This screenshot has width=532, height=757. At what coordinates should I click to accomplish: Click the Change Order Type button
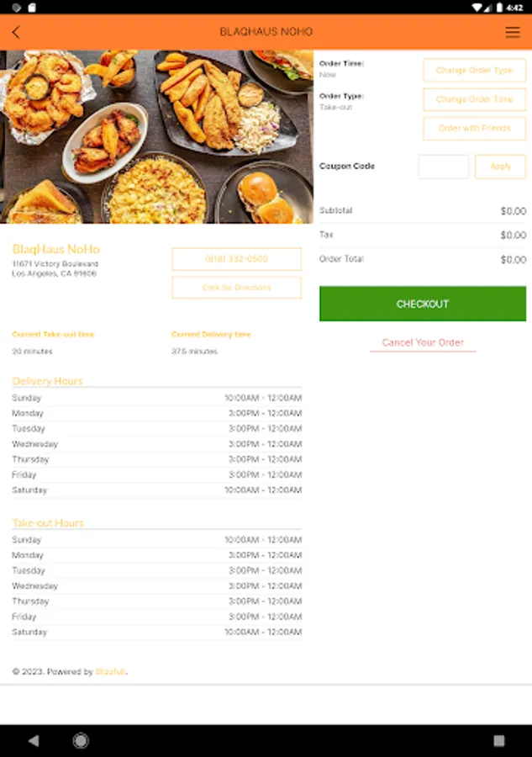(474, 71)
